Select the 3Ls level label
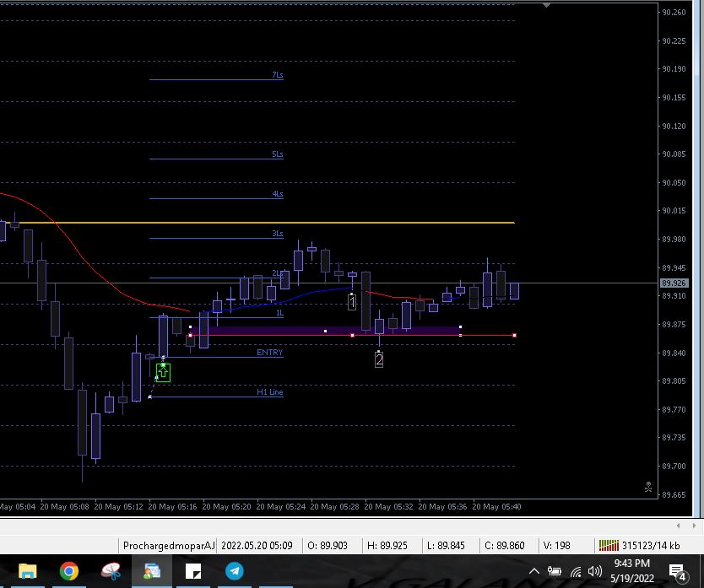Screen dimensions: 704x588 click(x=278, y=233)
